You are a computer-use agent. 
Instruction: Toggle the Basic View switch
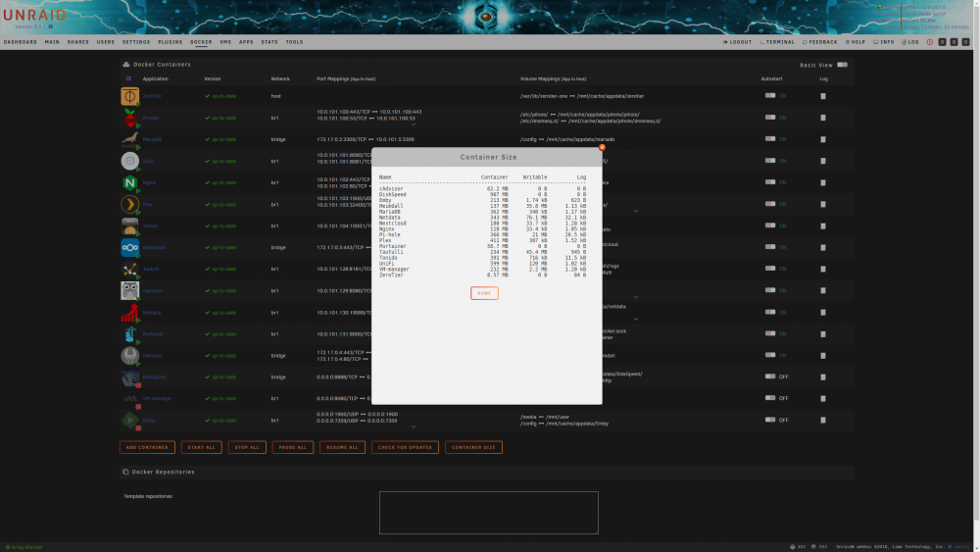tap(842, 65)
